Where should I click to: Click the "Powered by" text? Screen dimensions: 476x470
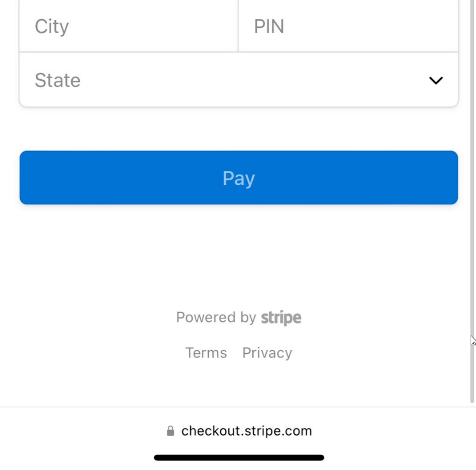pyautogui.click(x=216, y=317)
